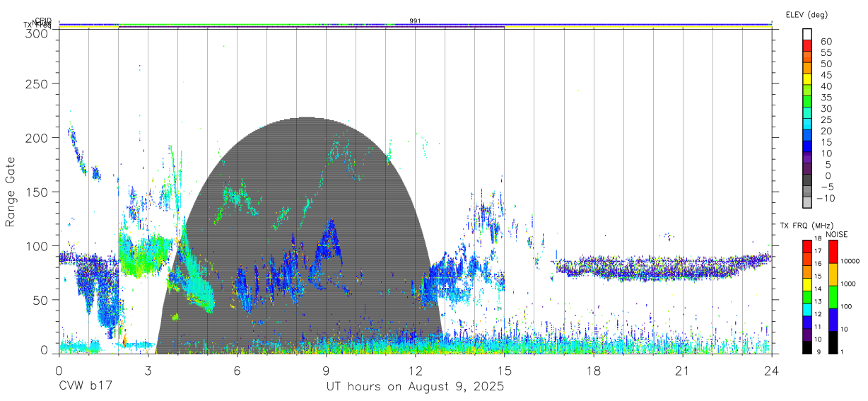Click the white top segment of ELEV color bar

[807, 35]
